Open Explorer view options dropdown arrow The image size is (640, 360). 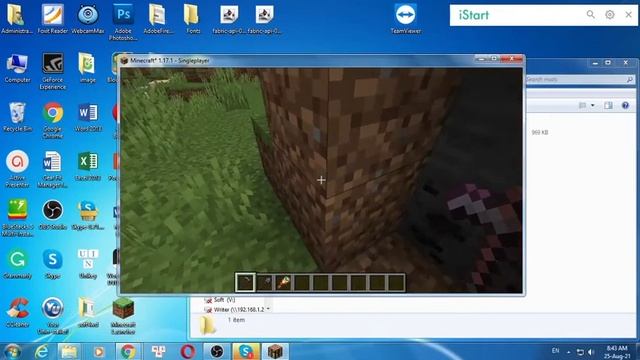pyautogui.click(x=593, y=106)
